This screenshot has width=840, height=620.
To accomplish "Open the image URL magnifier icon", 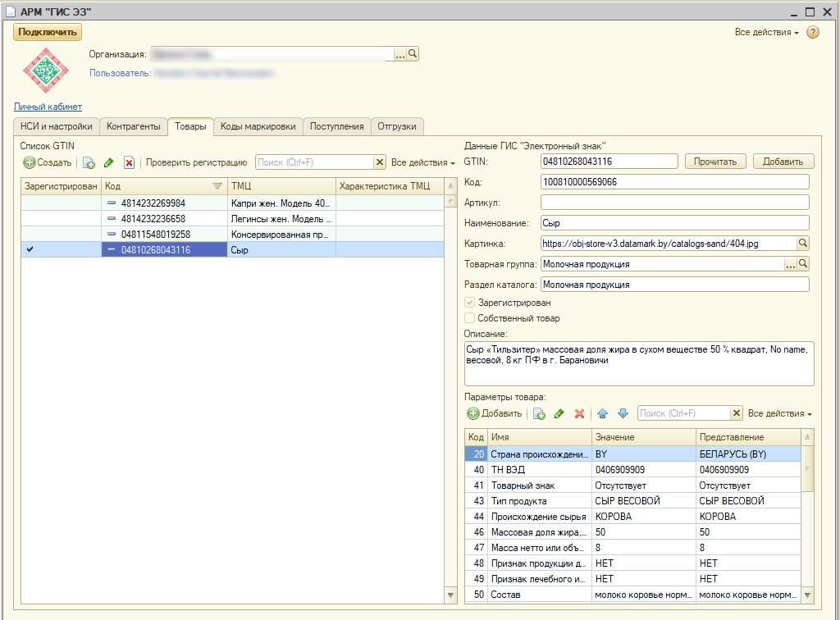I will (803, 243).
